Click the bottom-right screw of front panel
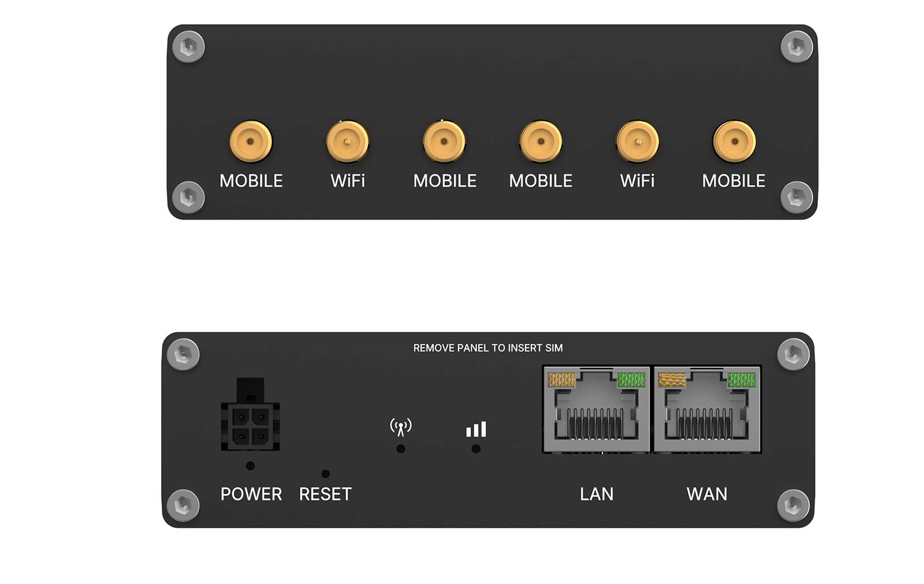 pyautogui.click(x=793, y=505)
